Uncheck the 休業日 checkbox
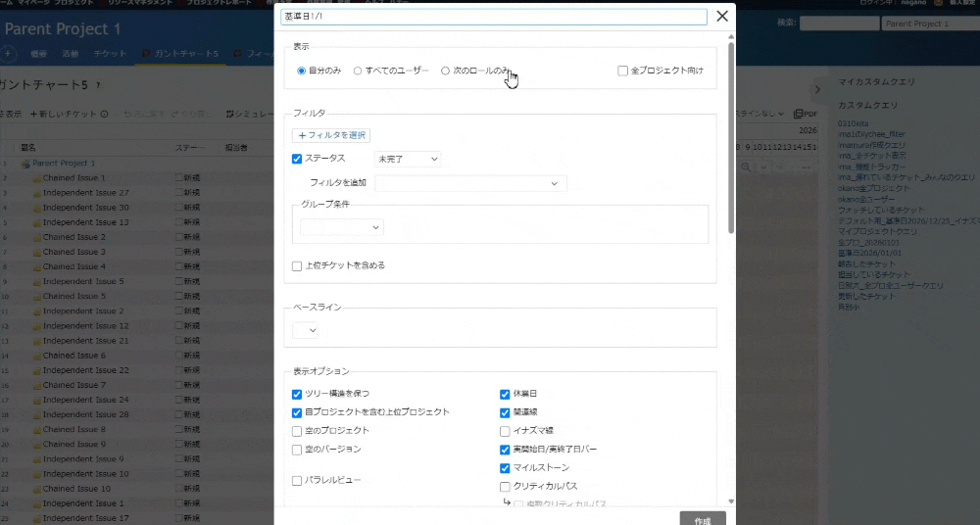Screen dimensions: 980x525 (x=505, y=394)
